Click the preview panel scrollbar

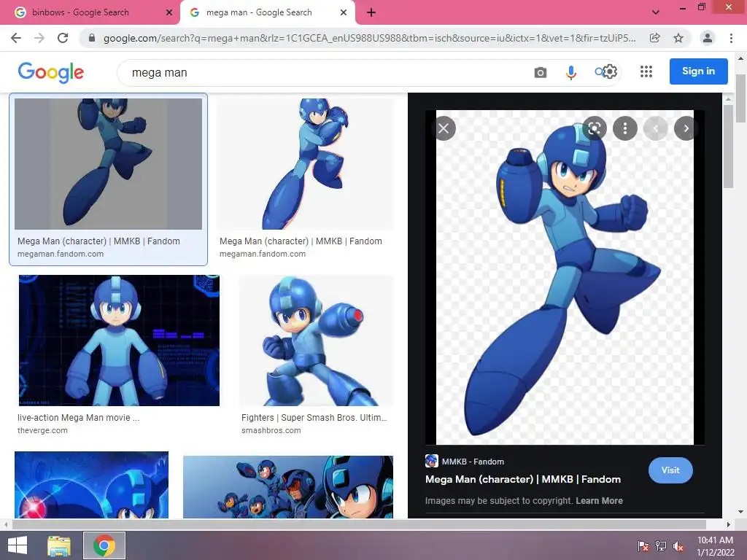[x=727, y=147]
